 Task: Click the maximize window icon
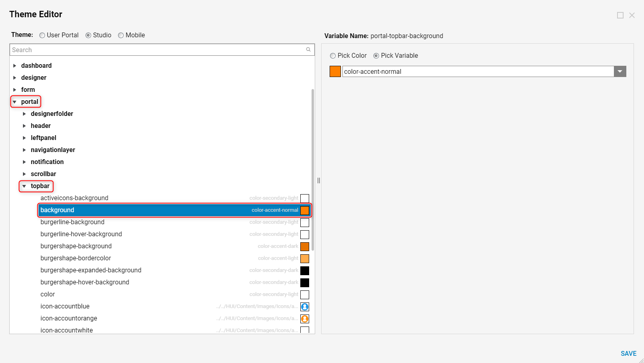pyautogui.click(x=620, y=15)
